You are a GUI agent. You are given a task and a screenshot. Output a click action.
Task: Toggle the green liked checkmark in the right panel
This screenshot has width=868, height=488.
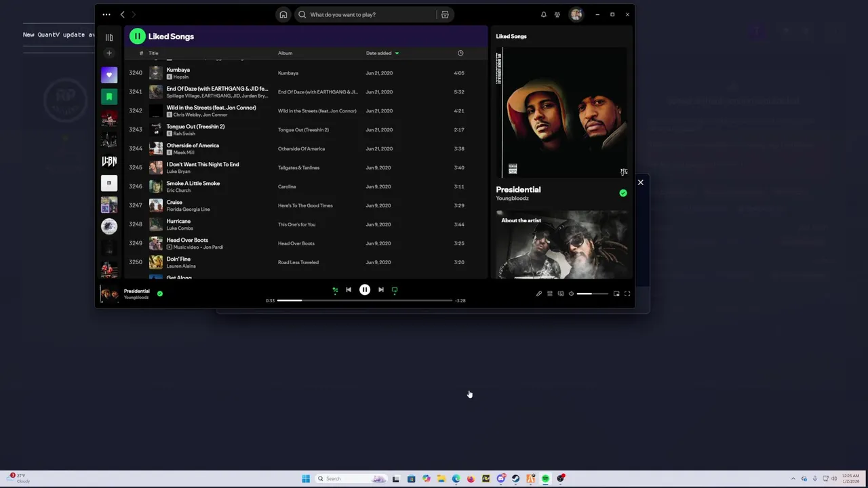[623, 193]
